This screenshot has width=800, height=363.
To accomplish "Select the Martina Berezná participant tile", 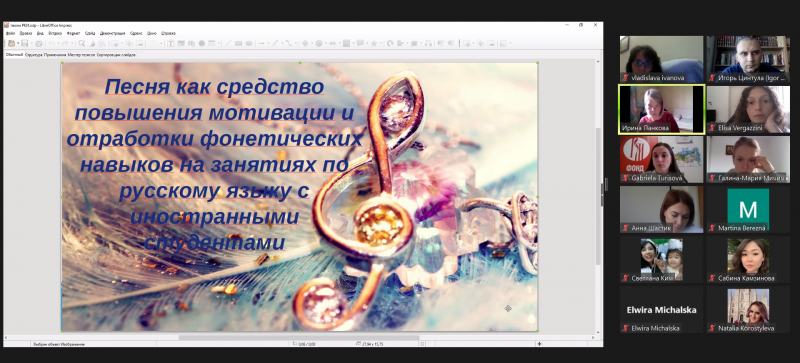I will pyautogui.click(x=748, y=209).
